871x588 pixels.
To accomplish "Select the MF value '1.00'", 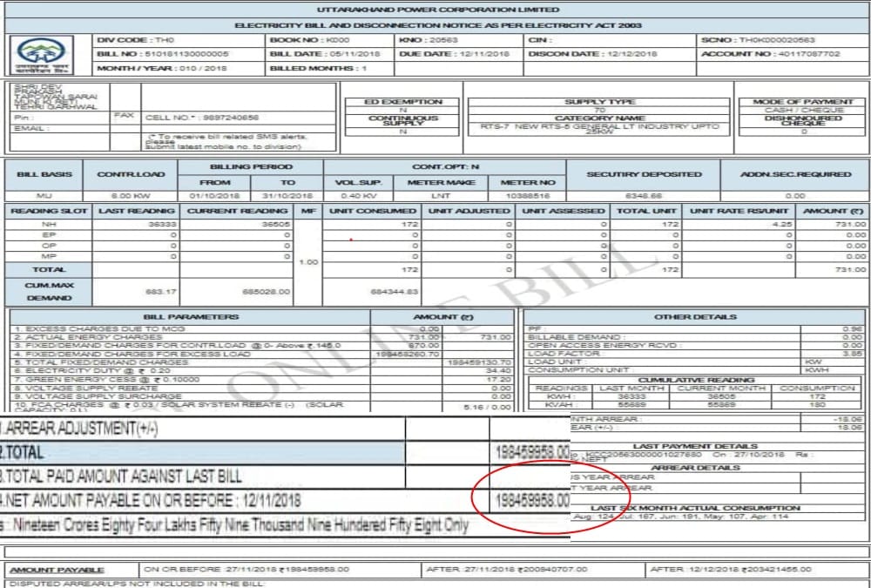I will 308,261.
